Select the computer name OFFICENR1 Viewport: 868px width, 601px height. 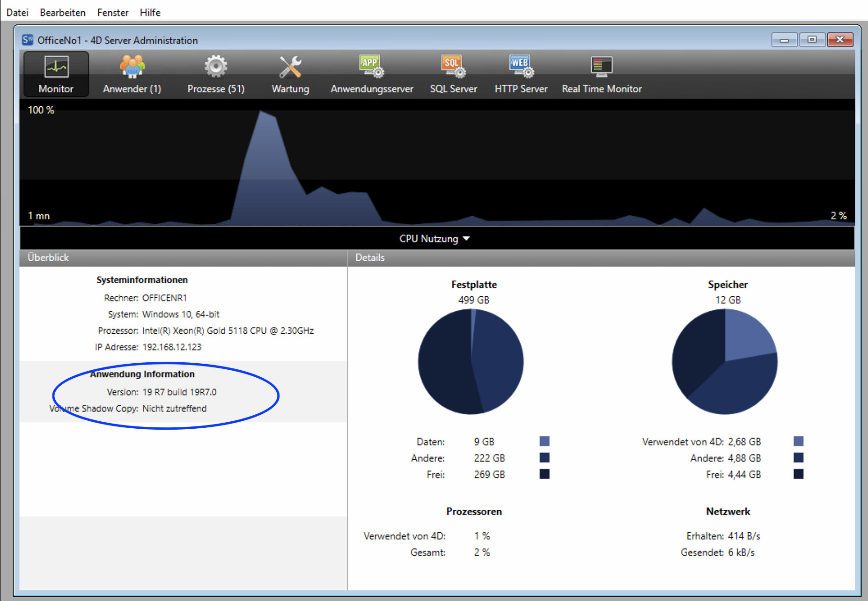coord(164,298)
